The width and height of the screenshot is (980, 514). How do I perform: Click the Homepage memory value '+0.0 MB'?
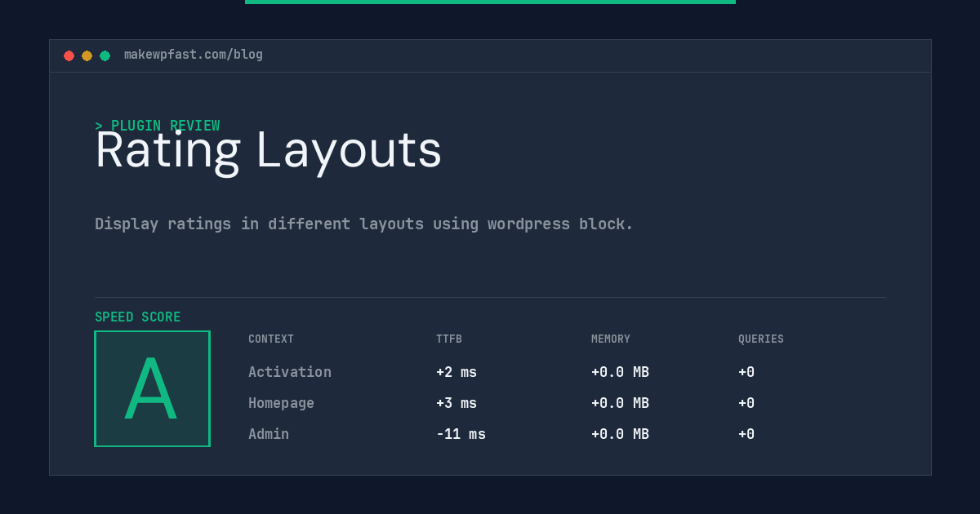(x=620, y=403)
